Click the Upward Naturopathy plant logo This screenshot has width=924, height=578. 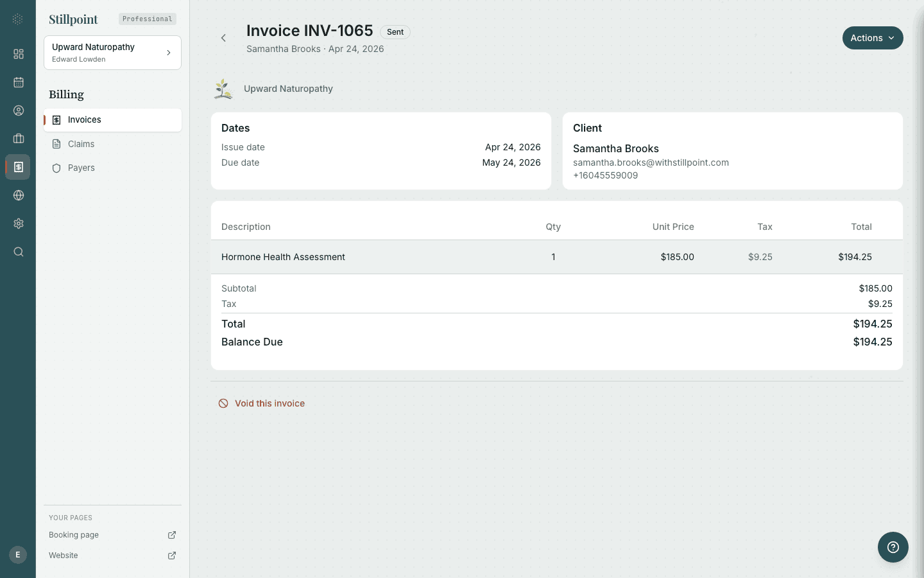(223, 89)
